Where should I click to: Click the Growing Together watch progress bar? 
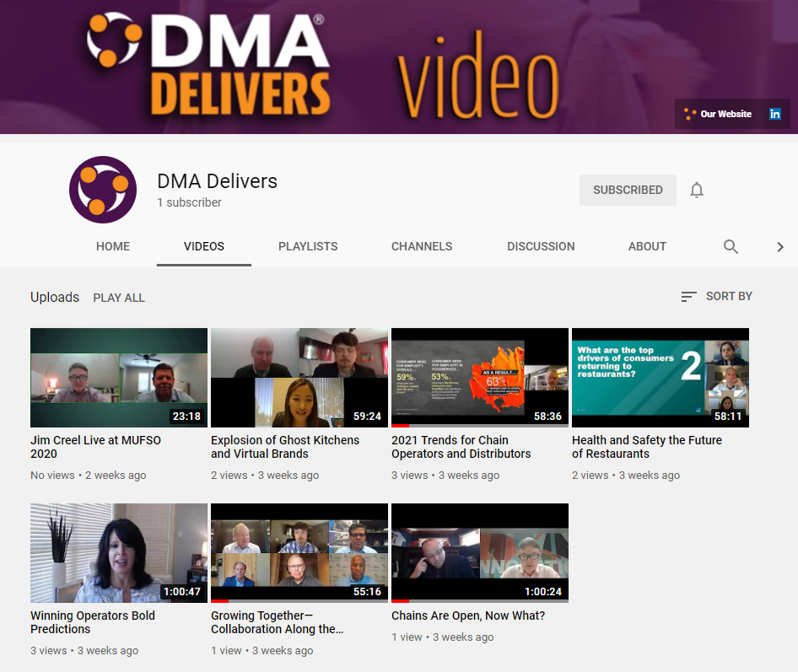pyautogui.click(x=299, y=601)
